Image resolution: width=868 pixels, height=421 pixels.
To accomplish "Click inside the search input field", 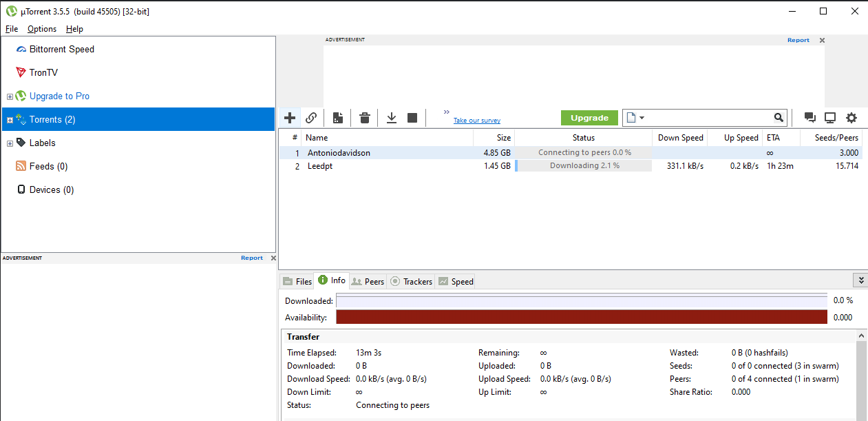I will click(x=709, y=118).
